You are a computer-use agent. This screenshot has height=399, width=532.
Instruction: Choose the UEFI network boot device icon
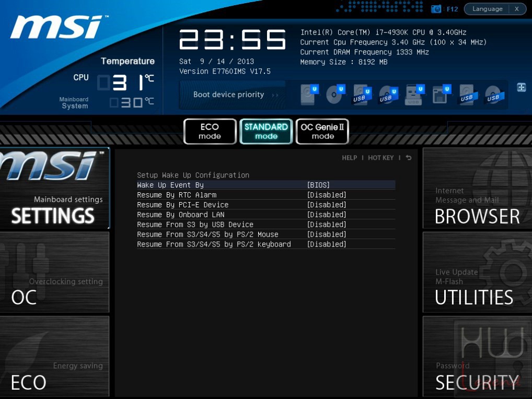click(x=442, y=94)
